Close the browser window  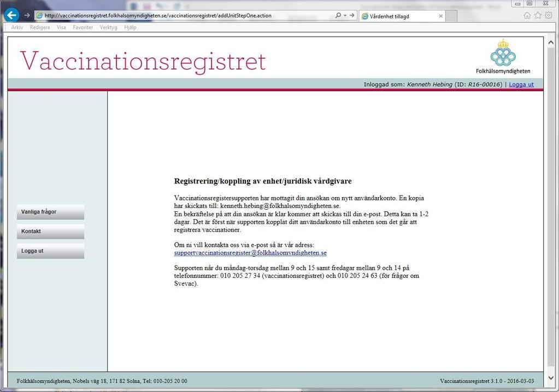pos(546,4)
